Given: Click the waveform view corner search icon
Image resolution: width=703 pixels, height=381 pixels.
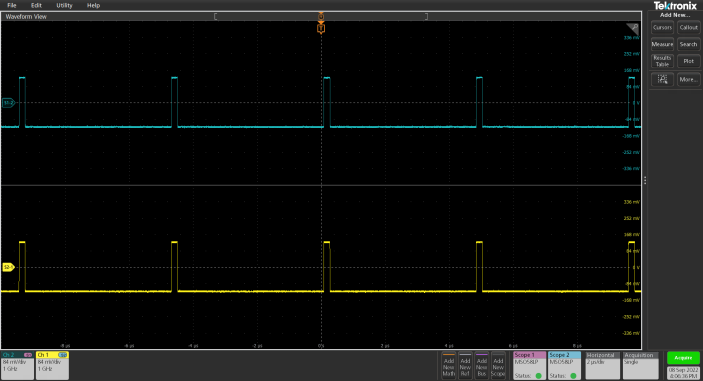Looking at the screenshot, I should [x=633, y=28].
